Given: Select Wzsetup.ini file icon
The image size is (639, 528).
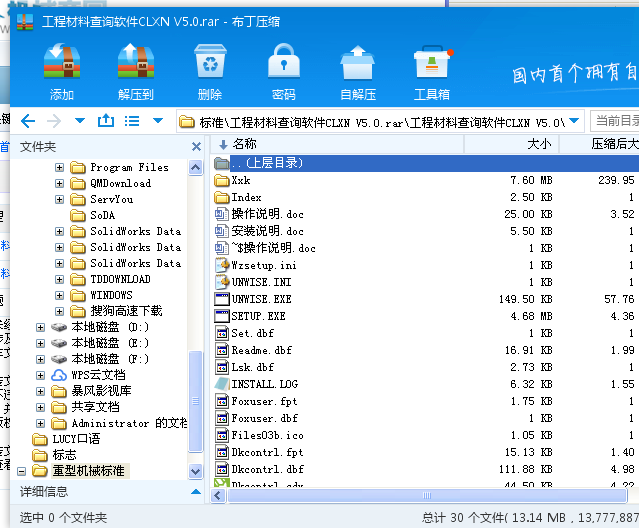Looking at the screenshot, I should [222, 265].
